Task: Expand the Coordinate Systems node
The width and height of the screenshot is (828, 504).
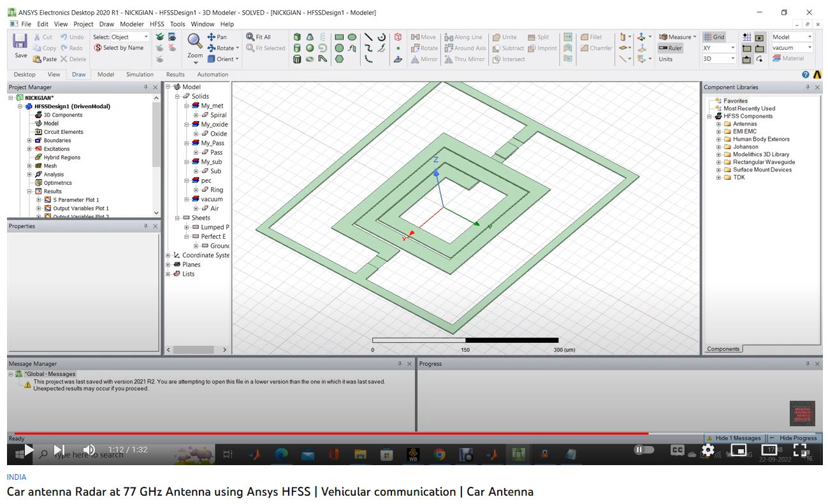Action: [x=168, y=256]
